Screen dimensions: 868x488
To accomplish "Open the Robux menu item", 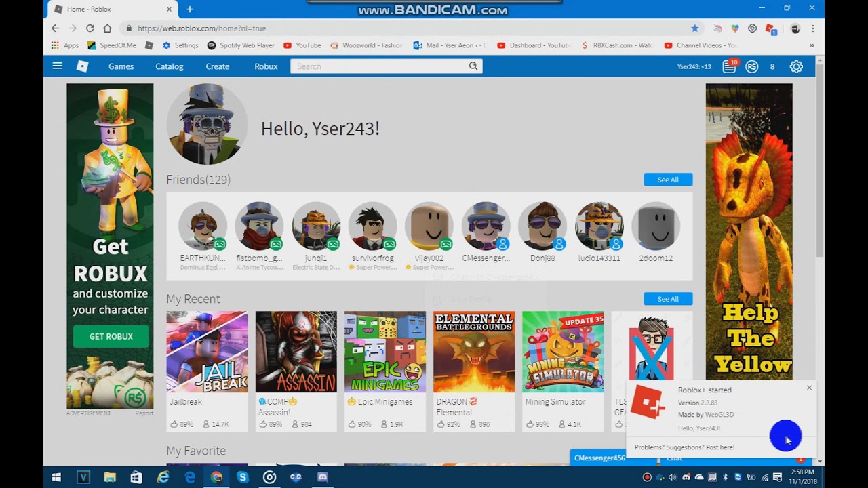I will 266,66.
